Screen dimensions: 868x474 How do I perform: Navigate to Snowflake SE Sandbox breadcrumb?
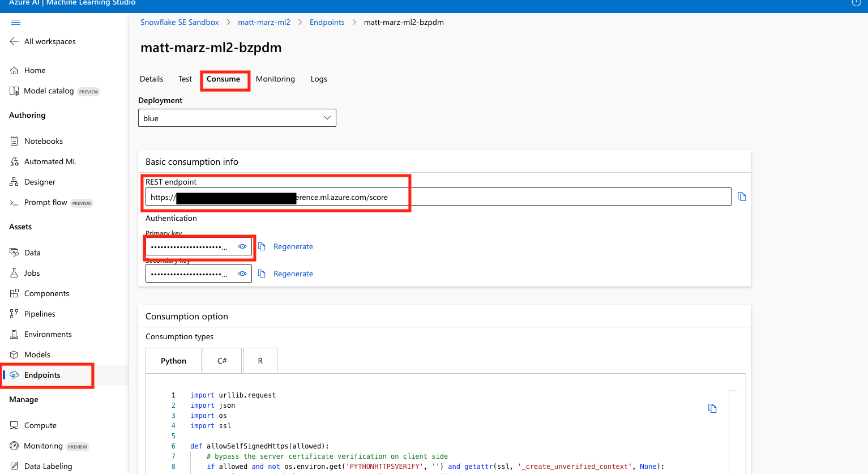179,23
